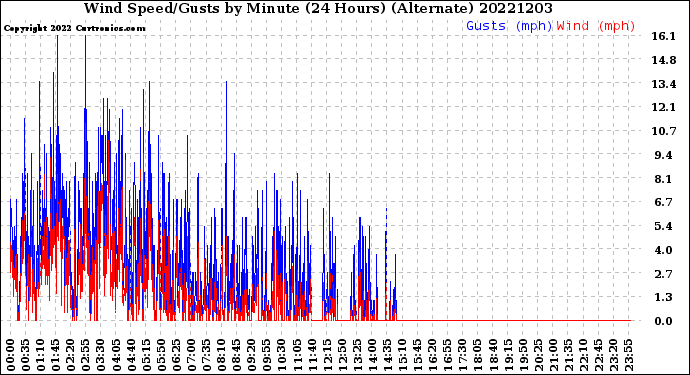Click the 04:05 time label
The width and height of the screenshot is (690, 375).
(x=116, y=355)
